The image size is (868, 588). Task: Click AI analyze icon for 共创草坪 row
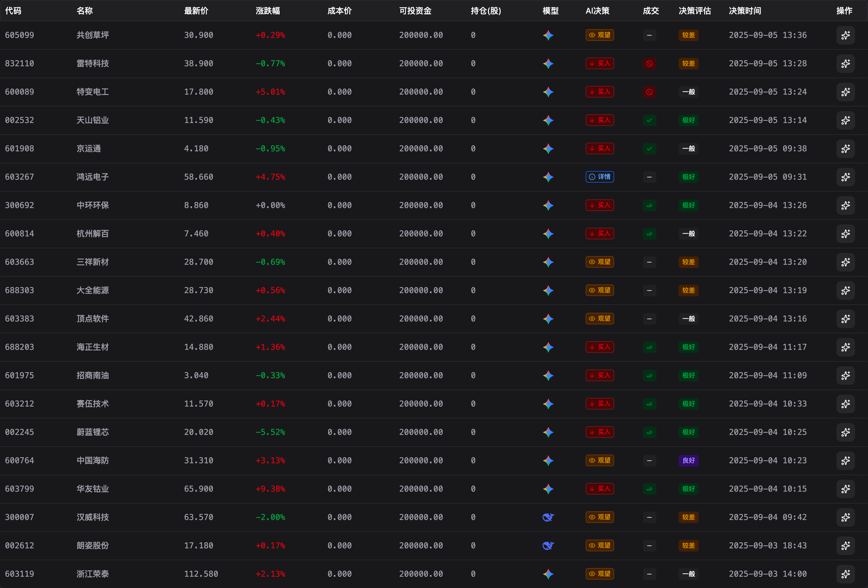(845, 35)
